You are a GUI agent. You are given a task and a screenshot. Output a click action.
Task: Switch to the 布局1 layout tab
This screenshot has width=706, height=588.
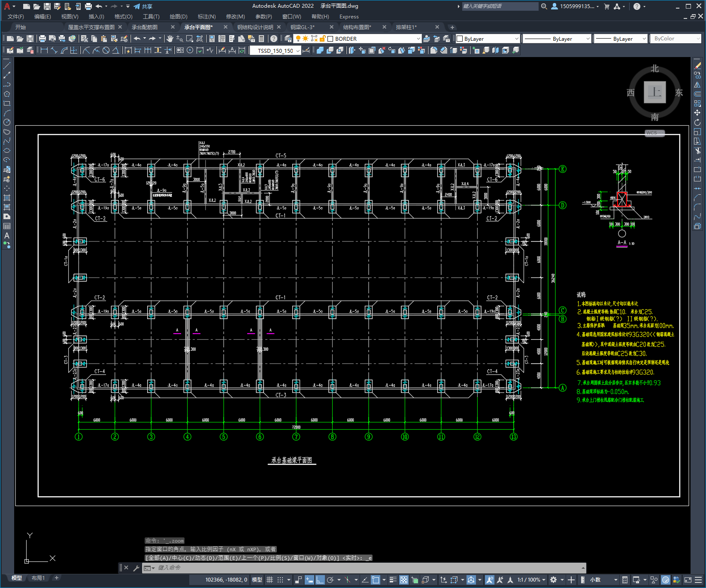[x=38, y=578]
